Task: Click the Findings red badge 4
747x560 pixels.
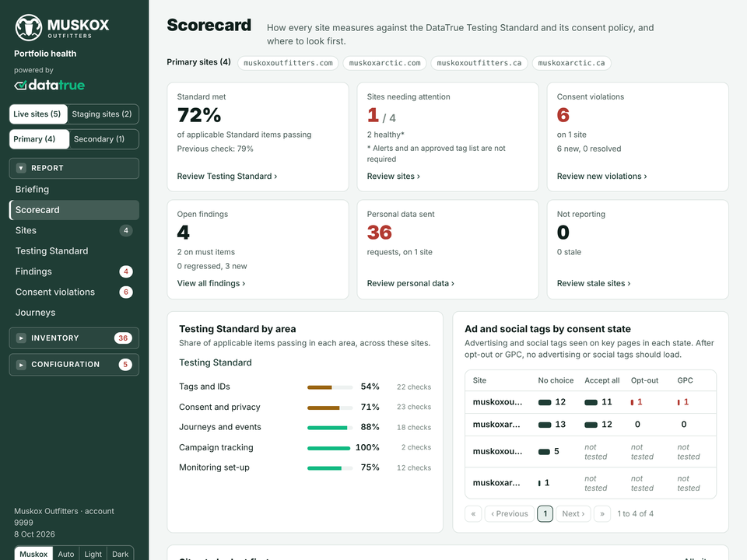Action: click(x=126, y=271)
